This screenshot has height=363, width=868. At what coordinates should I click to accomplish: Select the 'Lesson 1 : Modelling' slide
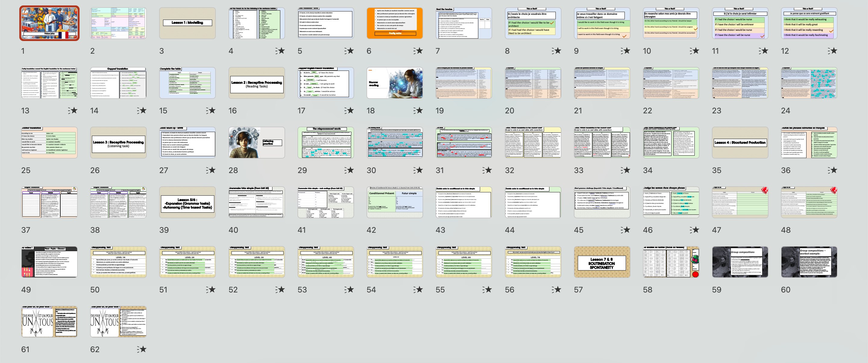click(187, 23)
